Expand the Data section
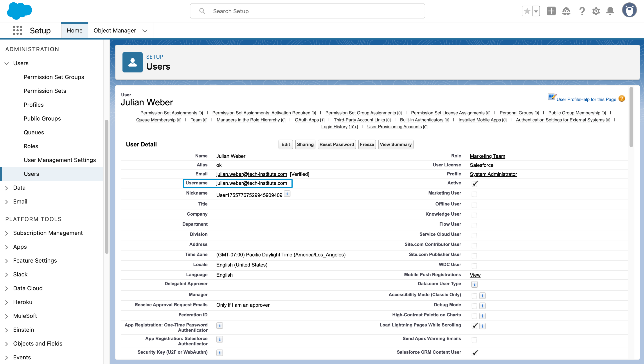Viewport: 644px width, 364px height. (7, 188)
